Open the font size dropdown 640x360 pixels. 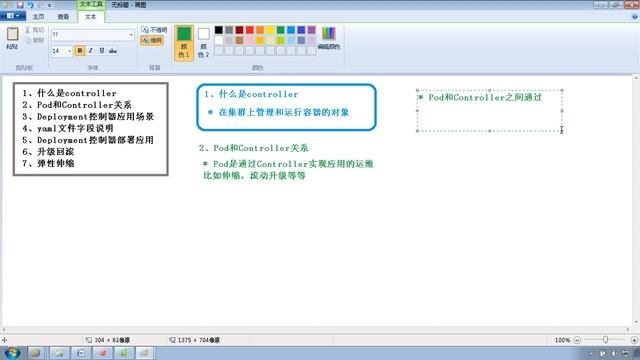[69, 51]
